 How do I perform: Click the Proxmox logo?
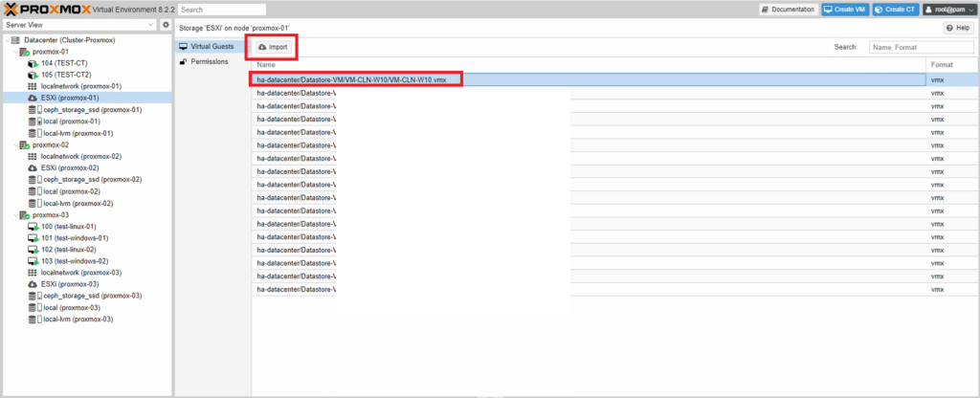[47, 10]
